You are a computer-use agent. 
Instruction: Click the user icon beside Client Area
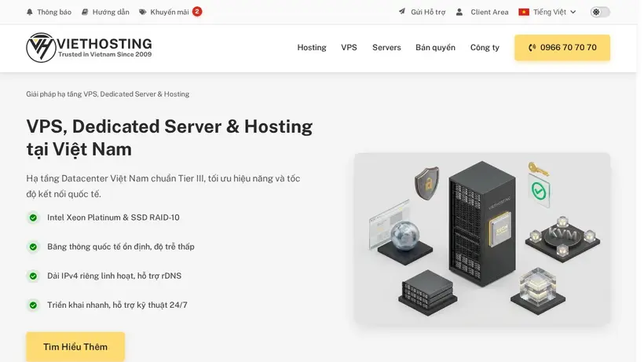pyautogui.click(x=459, y=13)
